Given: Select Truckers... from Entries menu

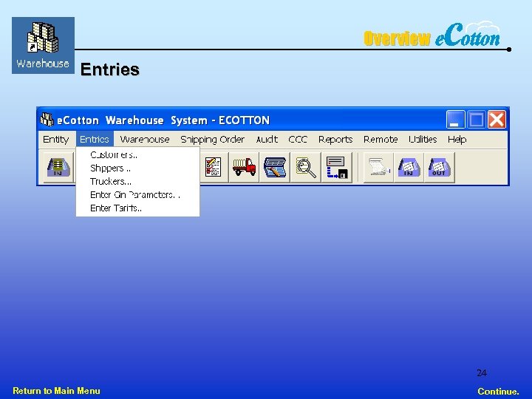Looking at the screenshot, I should click(x=137, y=181).
